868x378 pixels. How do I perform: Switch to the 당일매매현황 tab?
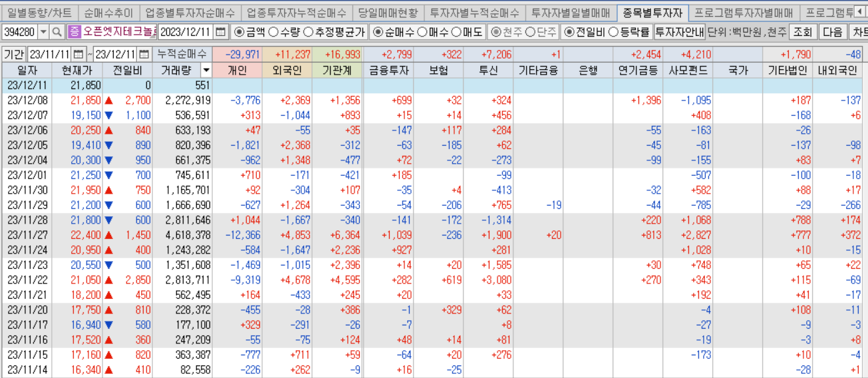[x=388, y=13]
